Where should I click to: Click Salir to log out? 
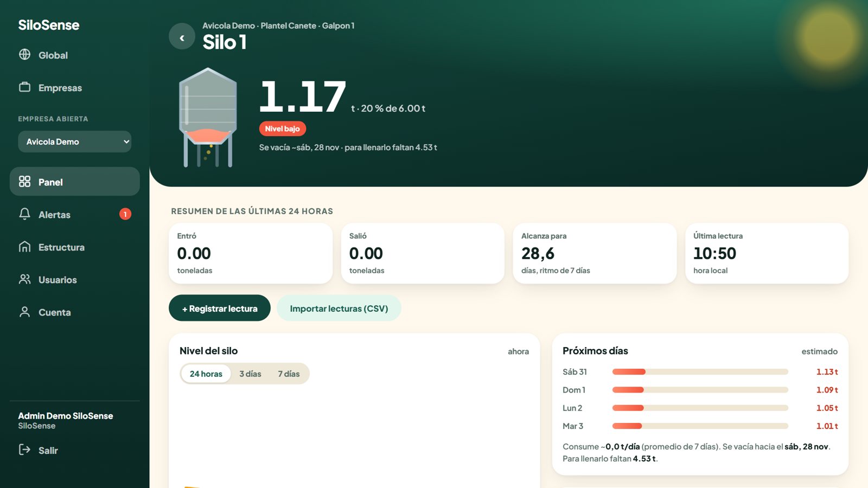(75, 450)
